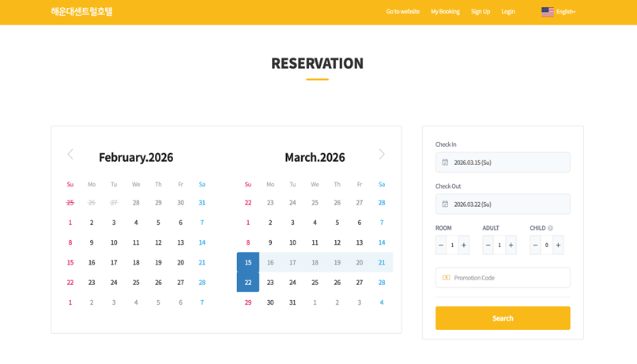Decrease room count with minus button
This screenshot has height=364, width=637.
(441, 246)
